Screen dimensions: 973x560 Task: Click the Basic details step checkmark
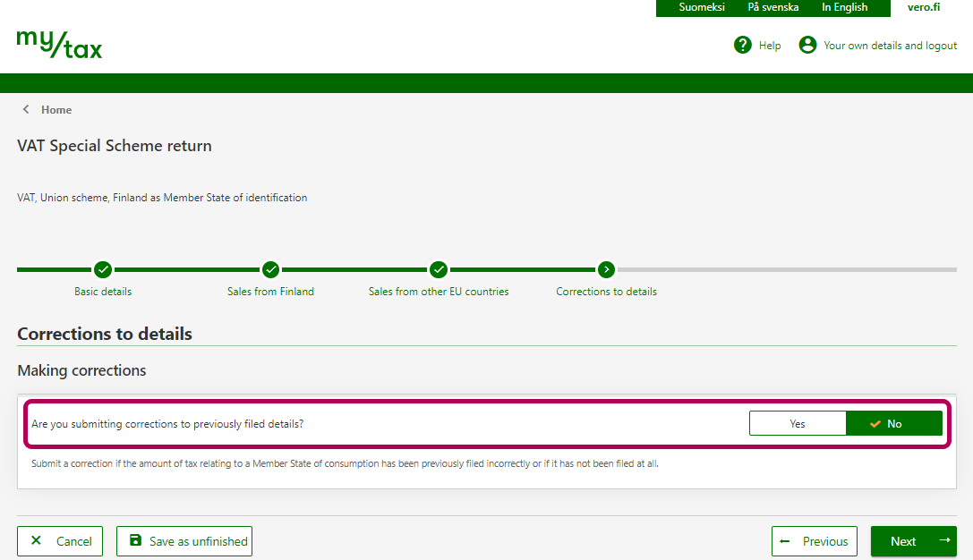pos(103,269)
